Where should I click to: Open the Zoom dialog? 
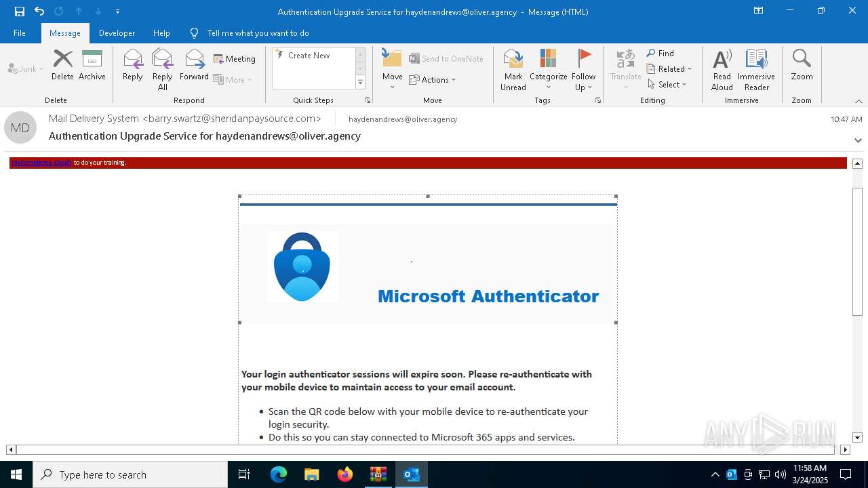pyautogui.click(x=802, y=65)
